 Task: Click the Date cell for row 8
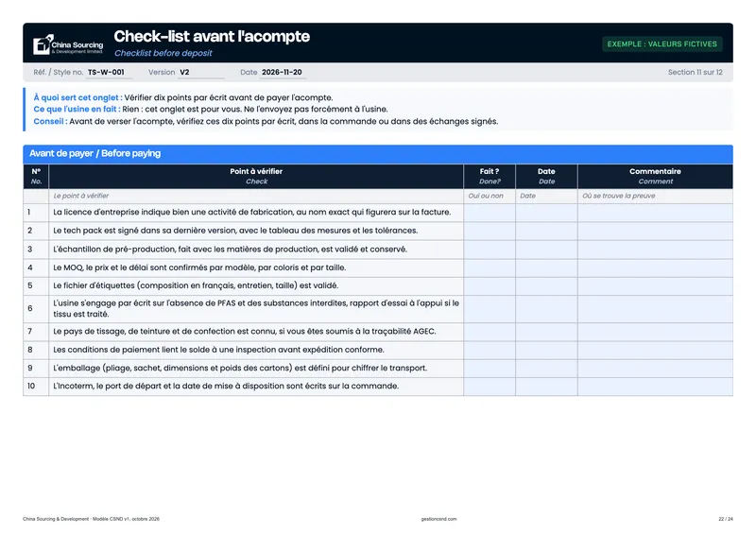click(546, 350)
